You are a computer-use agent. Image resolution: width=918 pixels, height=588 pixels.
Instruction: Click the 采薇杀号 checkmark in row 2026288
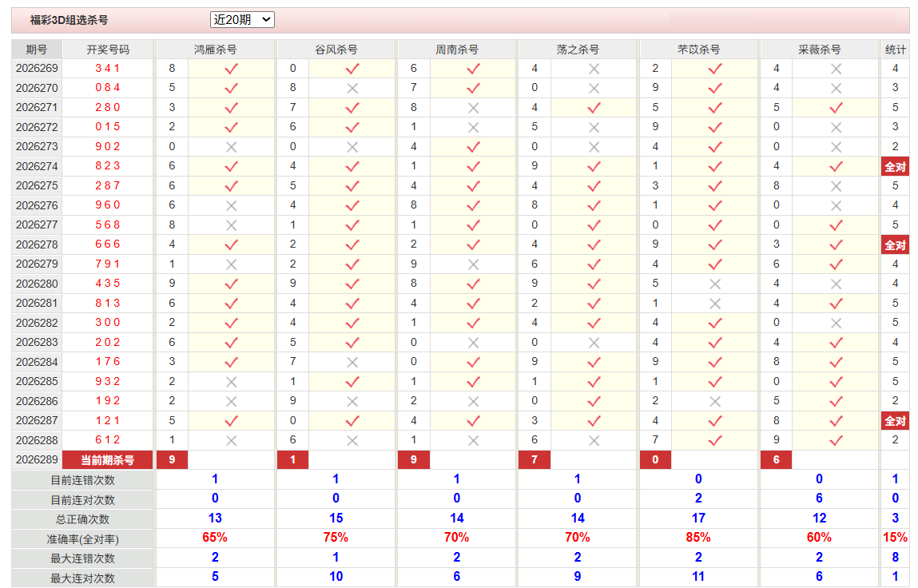click(836, 440)
